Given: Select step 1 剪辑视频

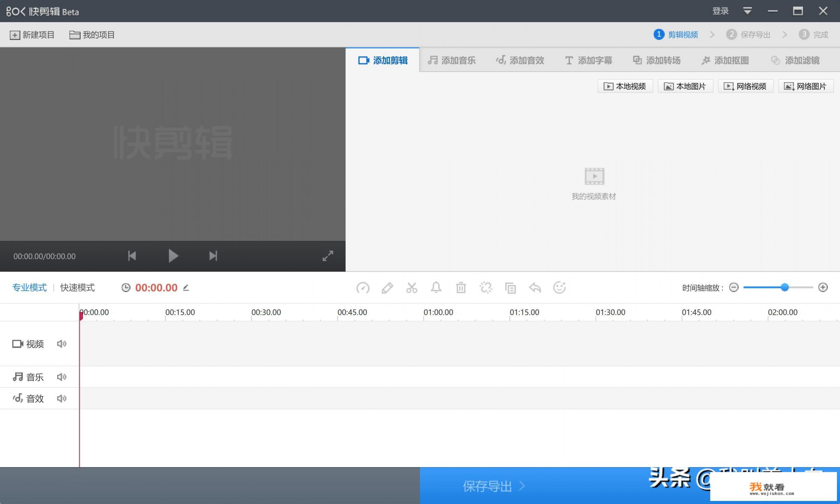Looking at the screenshot, I should pyautogui.click(x=676, y=34).
